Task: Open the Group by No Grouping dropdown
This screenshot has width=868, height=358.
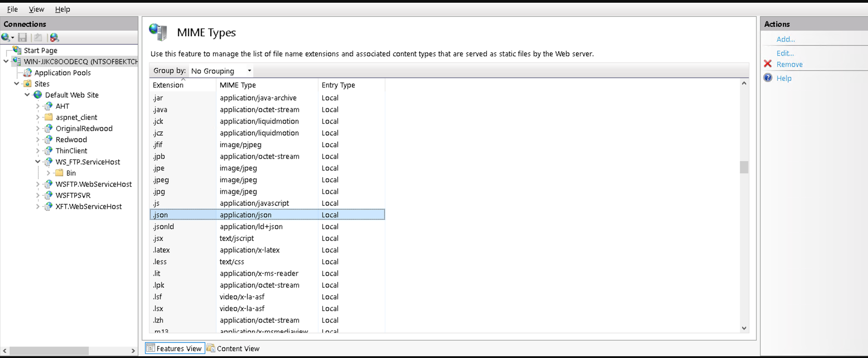Action: pyautogui.click(x=221, y=71)
